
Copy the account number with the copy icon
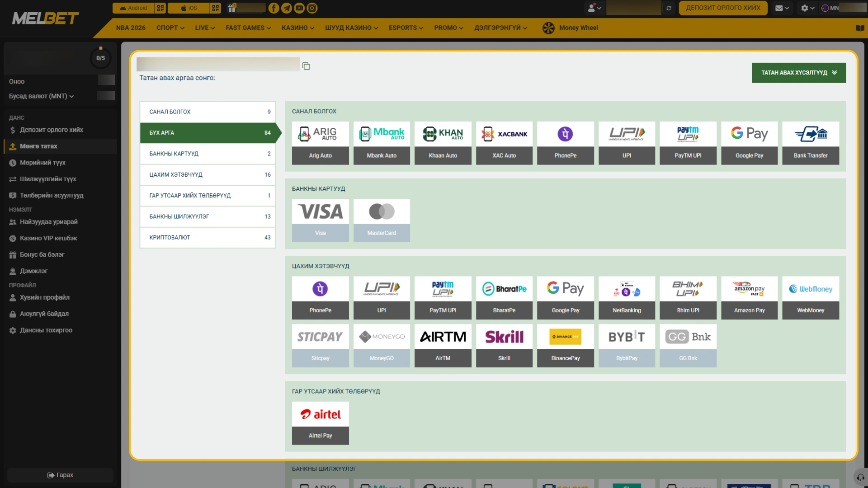click(306, 66)
